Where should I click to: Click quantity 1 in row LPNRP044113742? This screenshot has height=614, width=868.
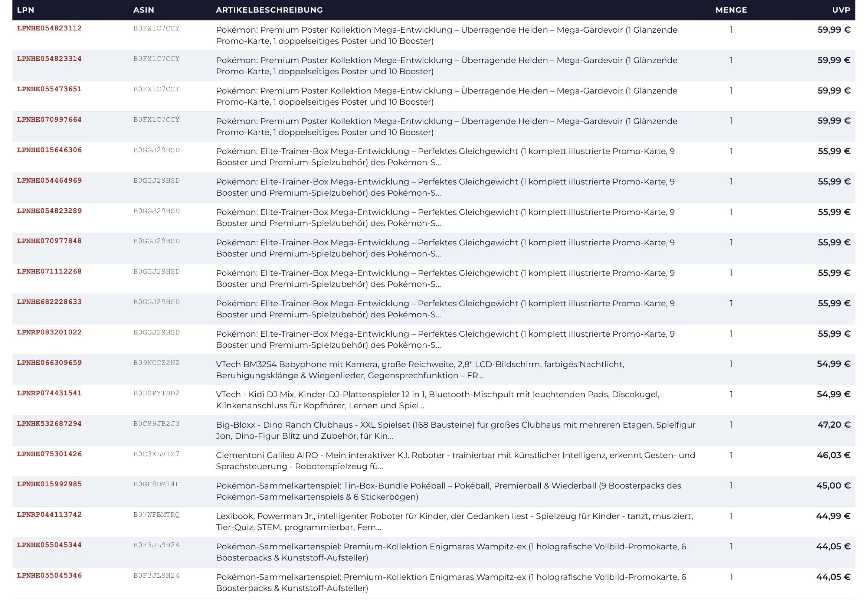point(731,516)
